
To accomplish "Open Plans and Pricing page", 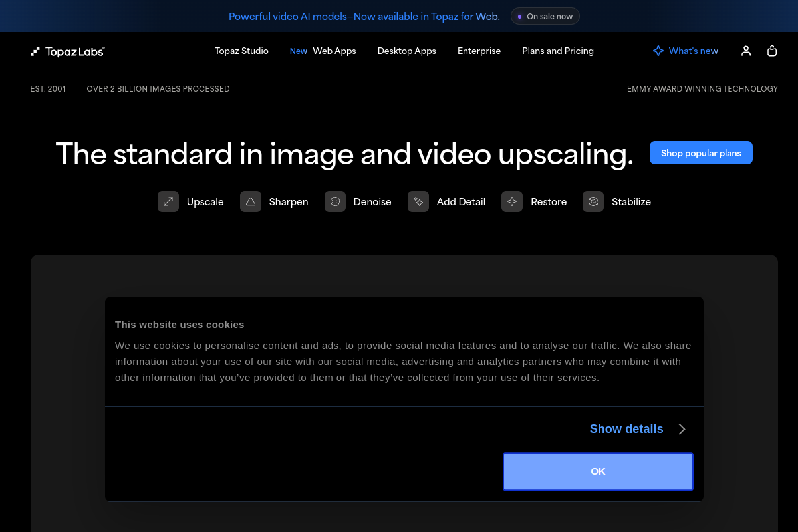I will [x=558, y=51].
